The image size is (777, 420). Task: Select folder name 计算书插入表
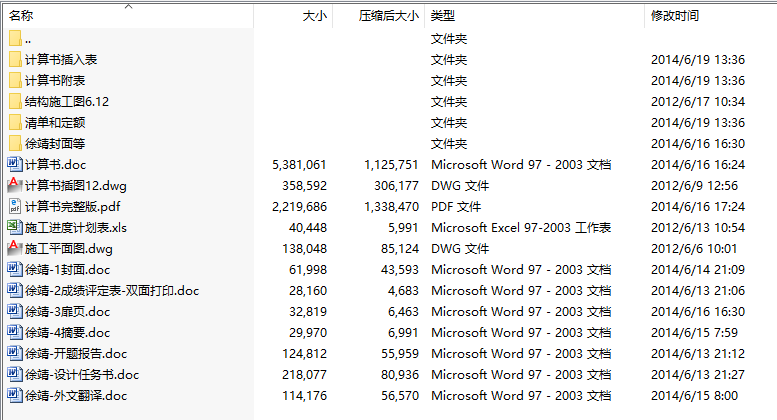(61, 59)
